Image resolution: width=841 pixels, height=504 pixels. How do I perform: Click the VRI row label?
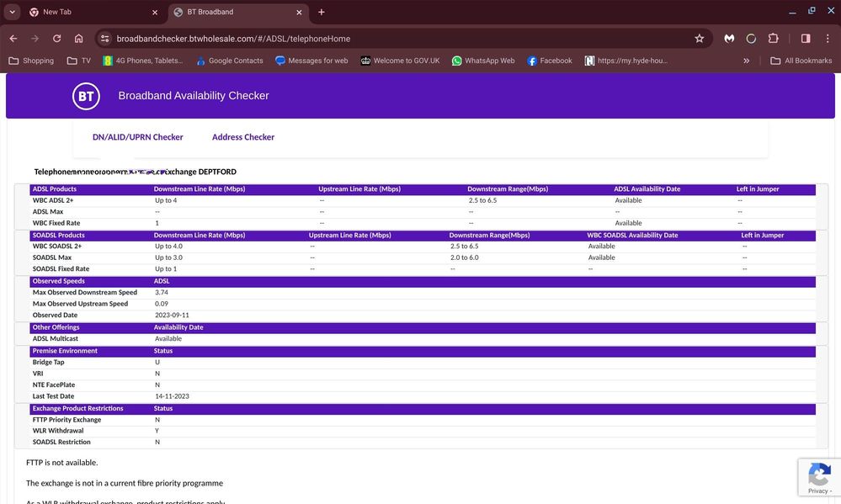click(x=38, y=374)
